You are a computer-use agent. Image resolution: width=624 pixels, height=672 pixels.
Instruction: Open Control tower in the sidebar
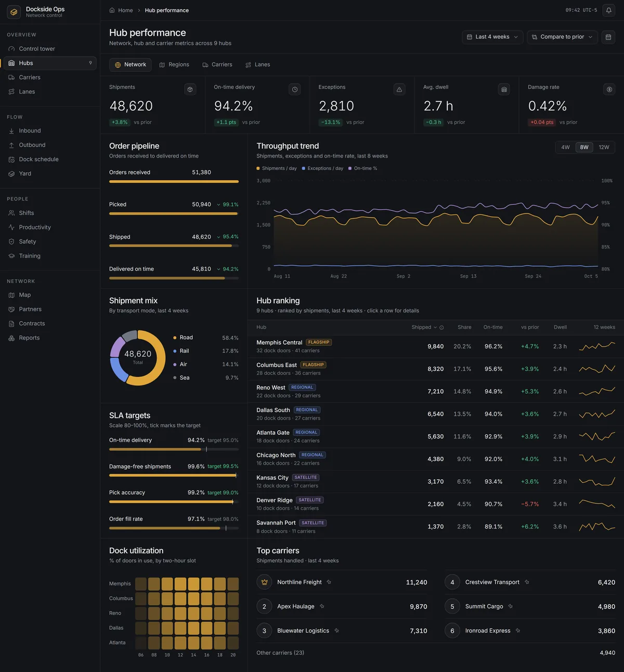50,49
